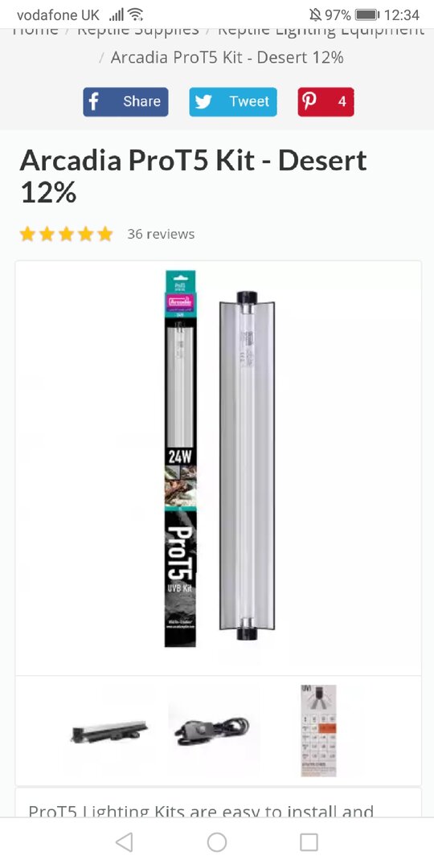Tap the Android back navigation icon

click(124, 842)
